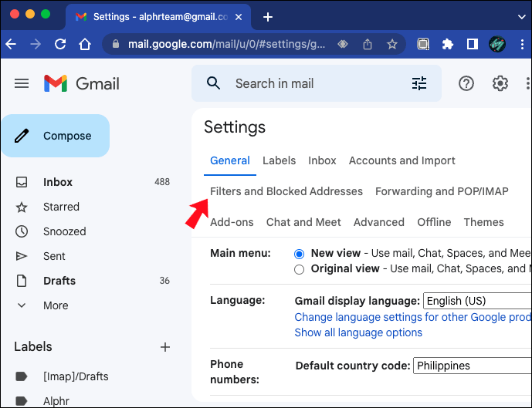
Task: Click the screenshot capture extension icon
Action: (423, 44)
